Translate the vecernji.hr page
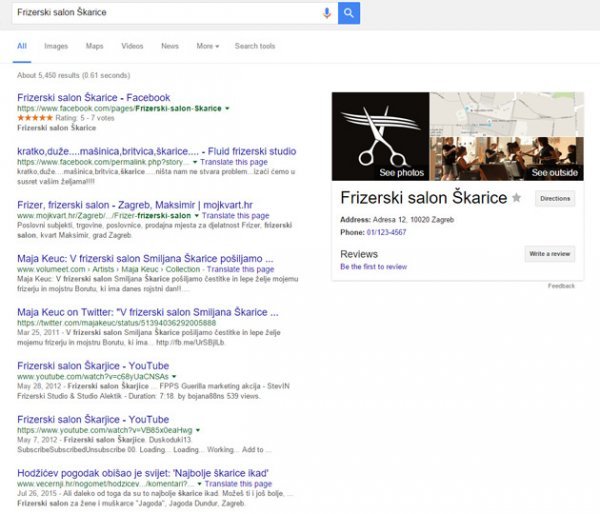This screenshot has height=514, width=600. click(x=238, y=483)
